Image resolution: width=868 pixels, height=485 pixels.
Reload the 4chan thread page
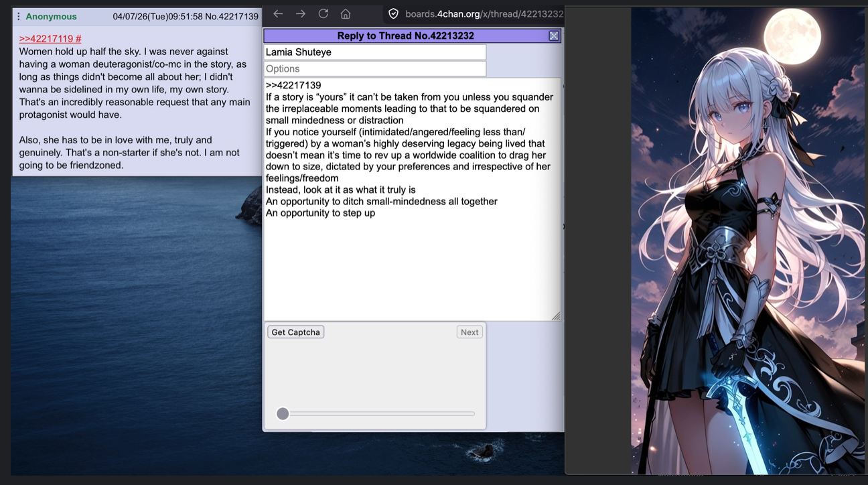point(323,14)
